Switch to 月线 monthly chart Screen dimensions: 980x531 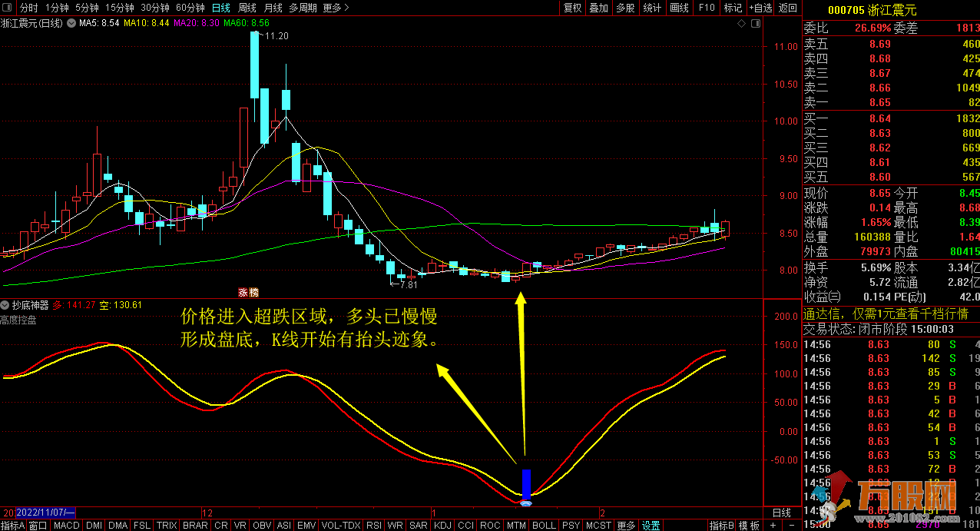273,8
